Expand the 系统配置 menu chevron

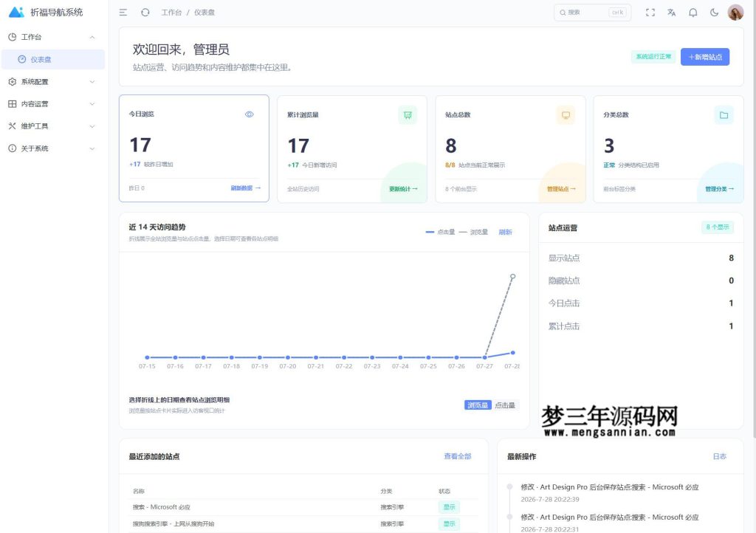pos(92,82)
